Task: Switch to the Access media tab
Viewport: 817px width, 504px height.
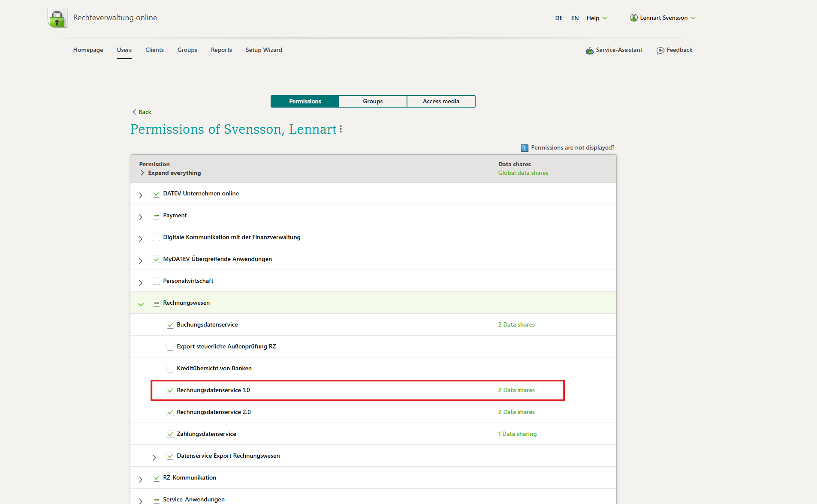Action: 441,101
